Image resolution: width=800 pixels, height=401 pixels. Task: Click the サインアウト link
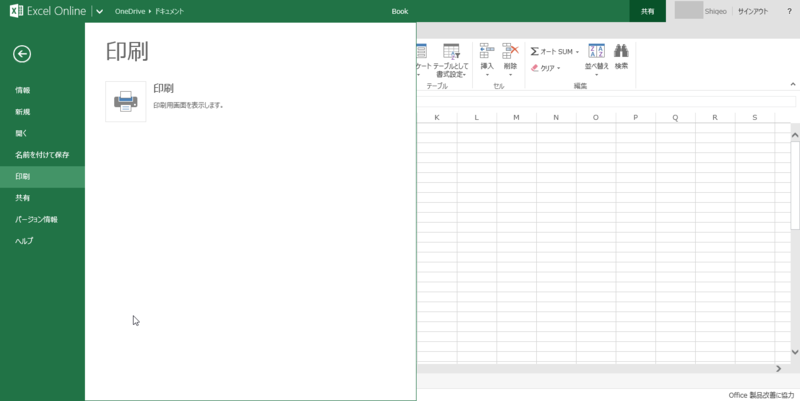point(753,11)
